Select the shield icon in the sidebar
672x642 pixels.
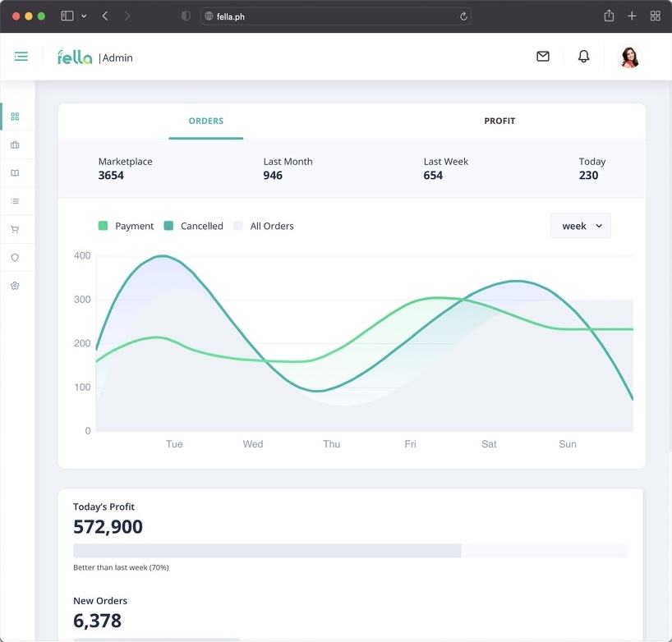14,257
